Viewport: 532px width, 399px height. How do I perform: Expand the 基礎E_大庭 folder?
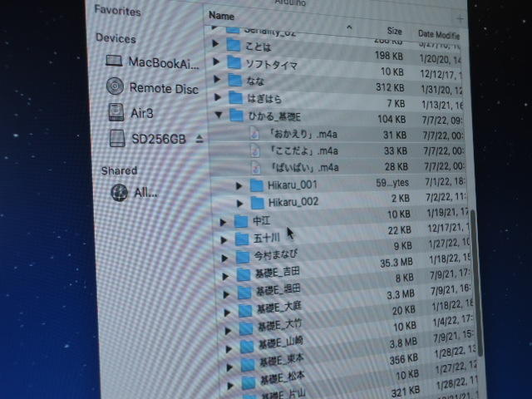point(227,313)
